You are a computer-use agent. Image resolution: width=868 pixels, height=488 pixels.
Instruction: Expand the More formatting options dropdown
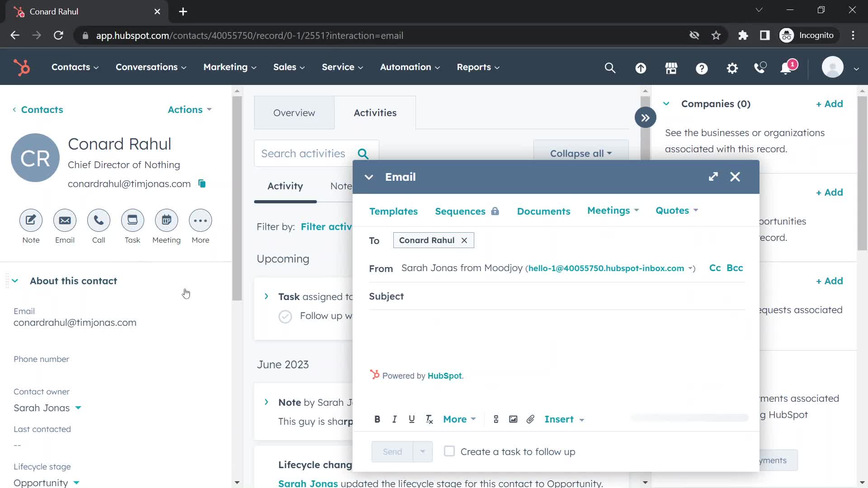[460, 419]
